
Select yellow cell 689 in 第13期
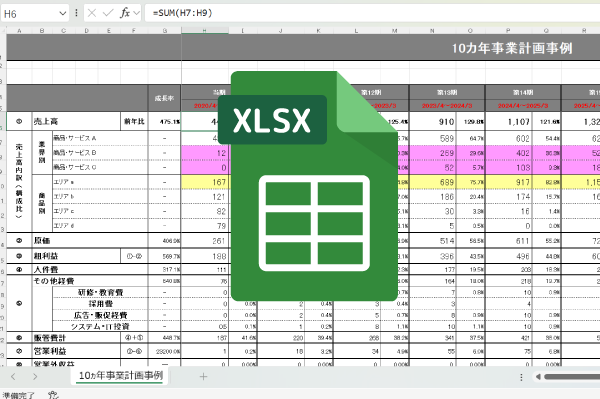point(433,182)
